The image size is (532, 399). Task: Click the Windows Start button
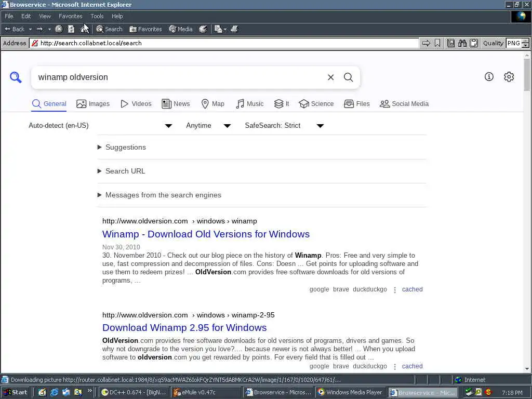pos(15,393)
